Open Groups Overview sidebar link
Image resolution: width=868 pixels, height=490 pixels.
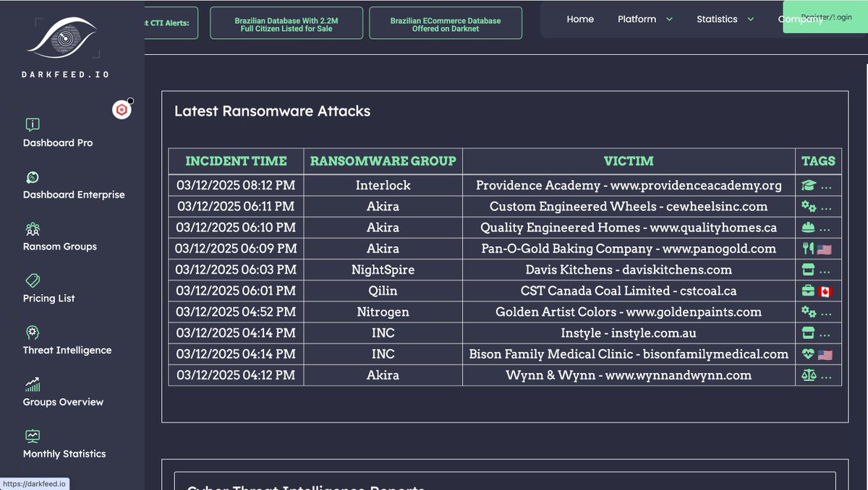pyautogui.click(x=63, y=402)
